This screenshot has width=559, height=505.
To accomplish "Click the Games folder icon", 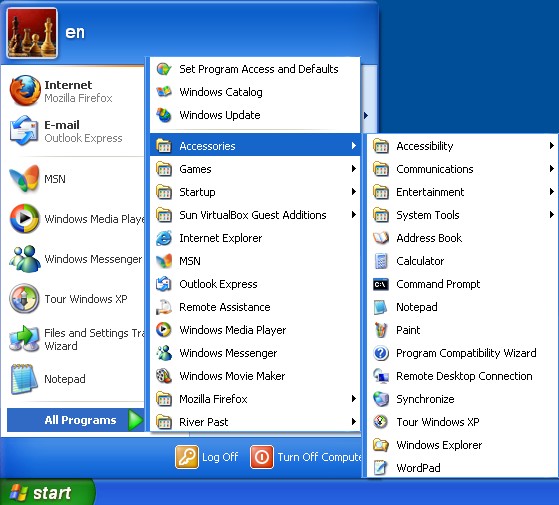I will click(164, 169).
